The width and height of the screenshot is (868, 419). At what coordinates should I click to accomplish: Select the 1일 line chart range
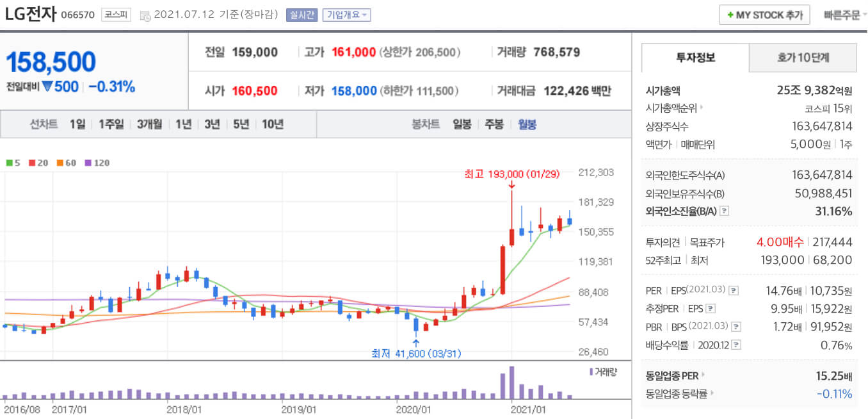(x=77, y=124)
